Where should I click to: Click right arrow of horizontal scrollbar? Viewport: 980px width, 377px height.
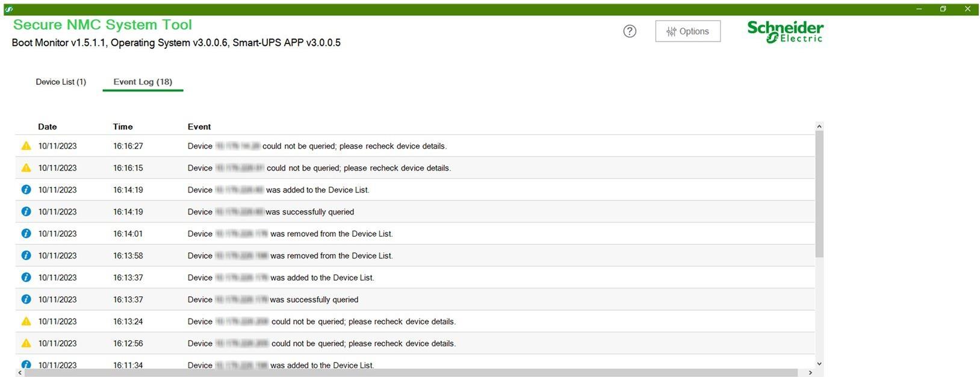(x=810, y=373)
